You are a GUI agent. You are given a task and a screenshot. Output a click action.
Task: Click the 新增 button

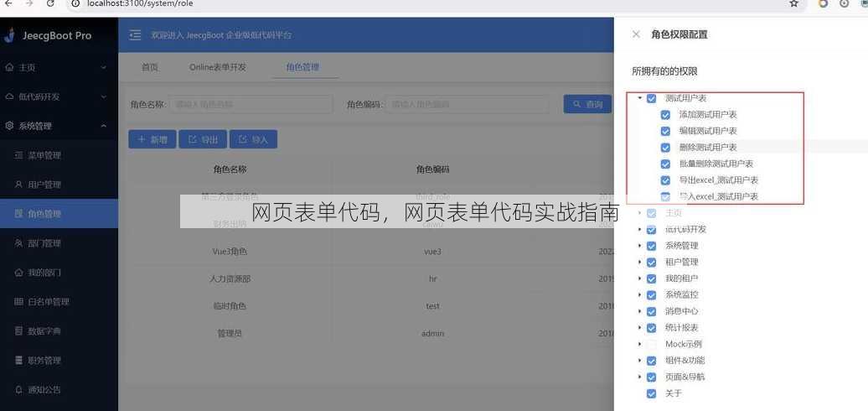point(152,139)
